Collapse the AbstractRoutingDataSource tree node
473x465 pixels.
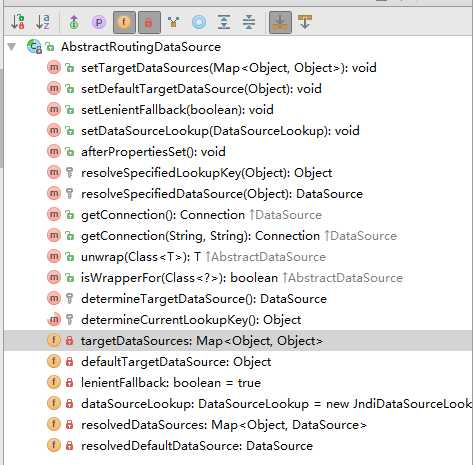coord(12,46)
